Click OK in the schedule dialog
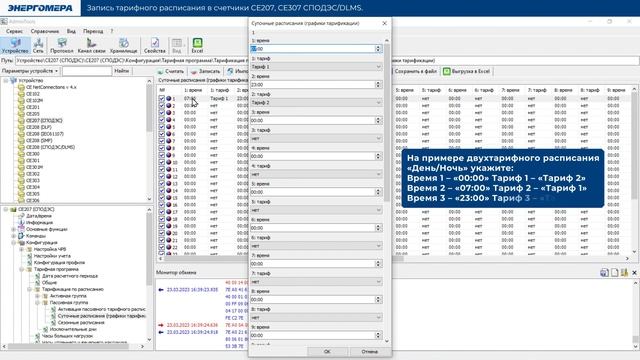 click(327, 351)
